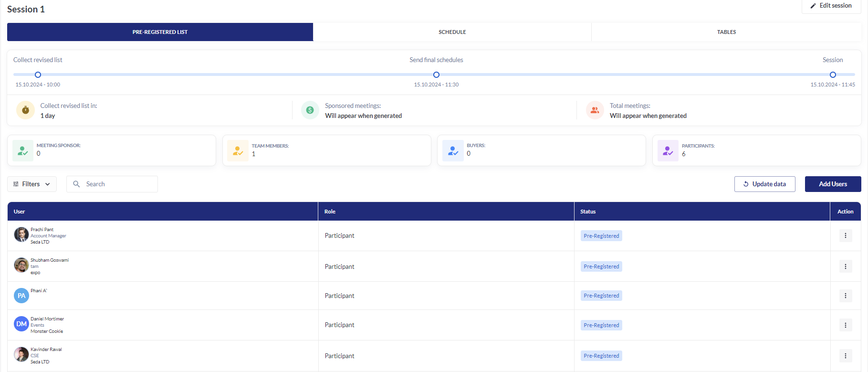Screen dimensions: 868x372
Task: Select the Pre-Registered List tab
Action: coord(160,32)
